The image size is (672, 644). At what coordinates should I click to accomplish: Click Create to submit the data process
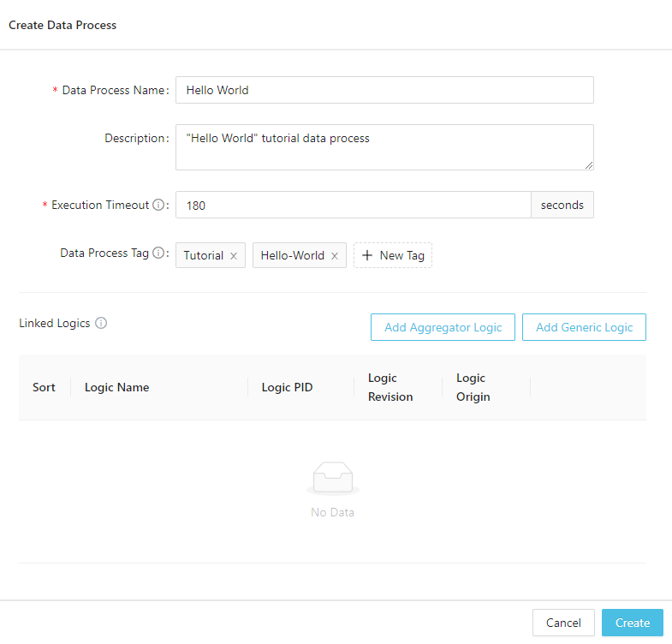click(632, 623)
